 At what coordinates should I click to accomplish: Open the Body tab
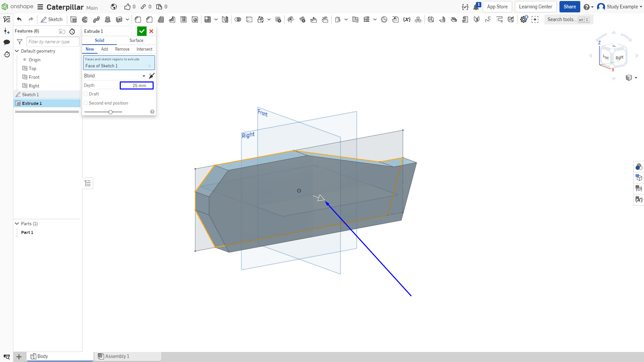pos(60,356)
